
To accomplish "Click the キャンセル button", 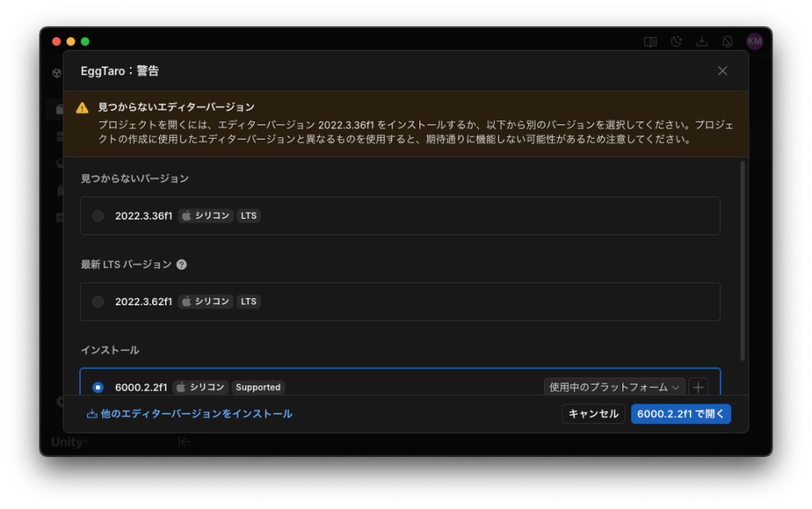I will point(593,414).
